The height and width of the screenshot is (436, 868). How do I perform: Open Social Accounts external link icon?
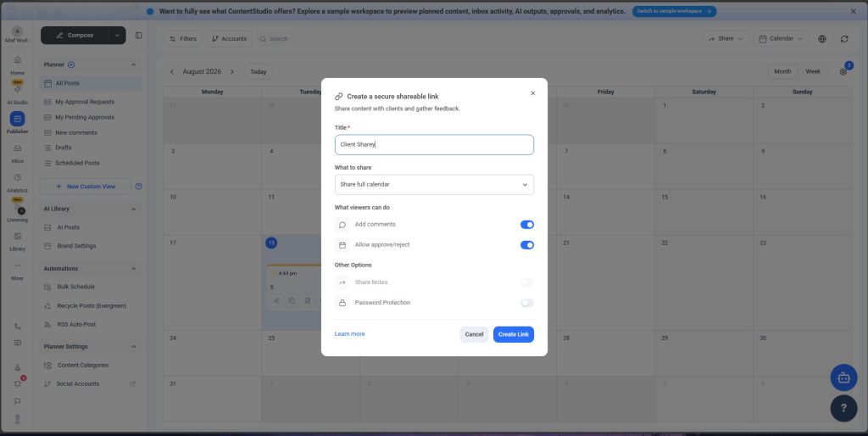[x=132, y=384]
